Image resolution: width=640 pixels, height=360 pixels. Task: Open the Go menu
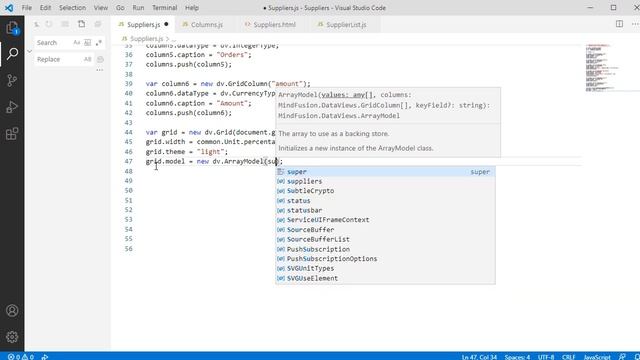tap(120, 7)
